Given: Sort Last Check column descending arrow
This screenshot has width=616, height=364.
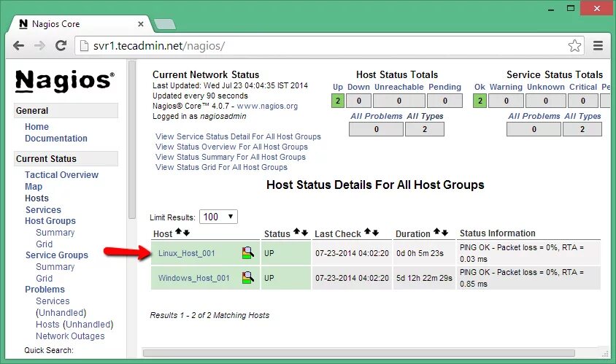Looking at the screenshot, I should pos(376,233).
